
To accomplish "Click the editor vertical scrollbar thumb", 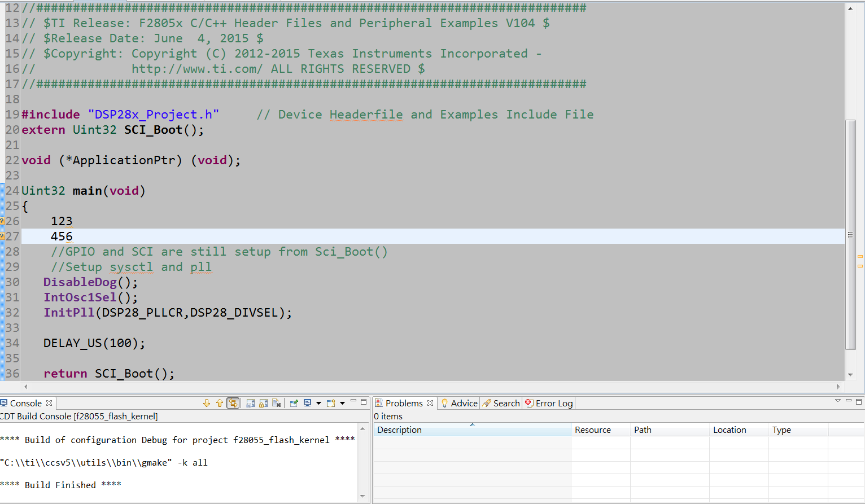I will (x=850, y=235).
